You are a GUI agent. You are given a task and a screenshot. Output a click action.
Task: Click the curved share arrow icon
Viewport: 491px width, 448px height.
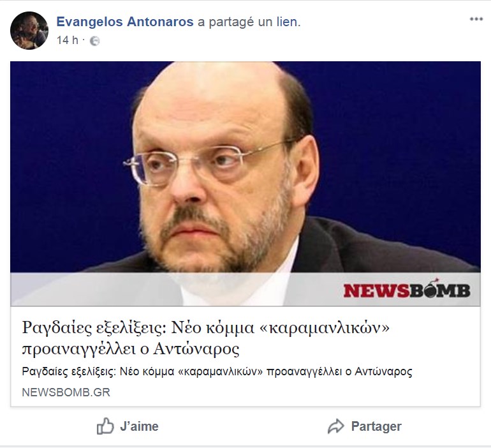tap(335, 426)
